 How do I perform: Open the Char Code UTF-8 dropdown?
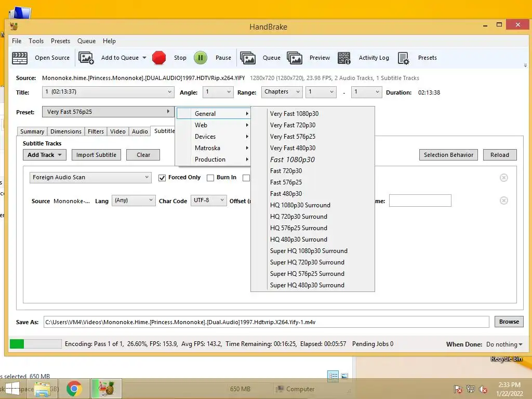pyautogui.click(x=208, y=201)
